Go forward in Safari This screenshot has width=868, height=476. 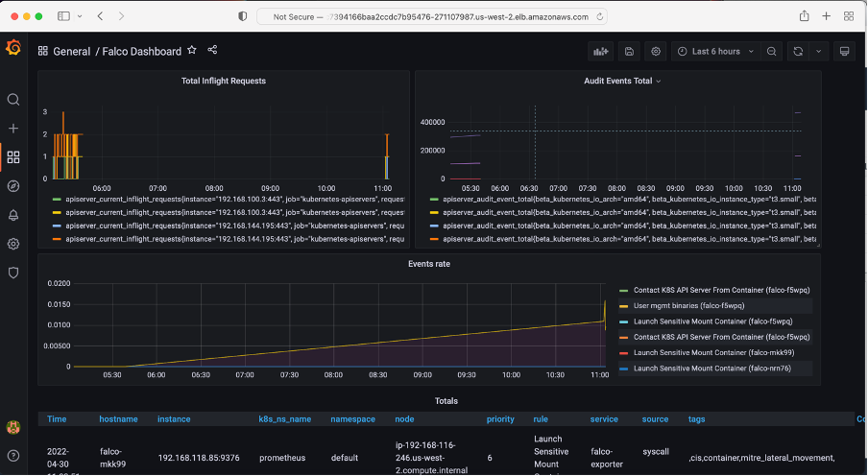click(x=121, y=16)
